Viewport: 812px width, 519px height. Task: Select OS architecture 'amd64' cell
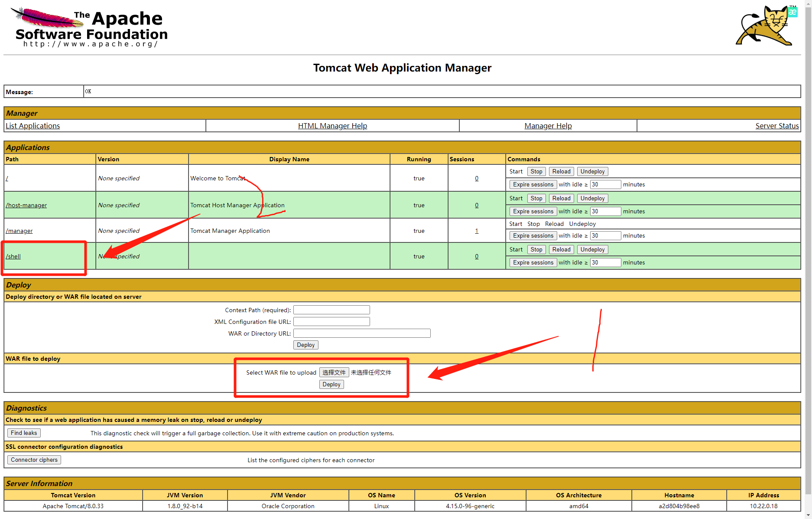[x=578, y=506]
